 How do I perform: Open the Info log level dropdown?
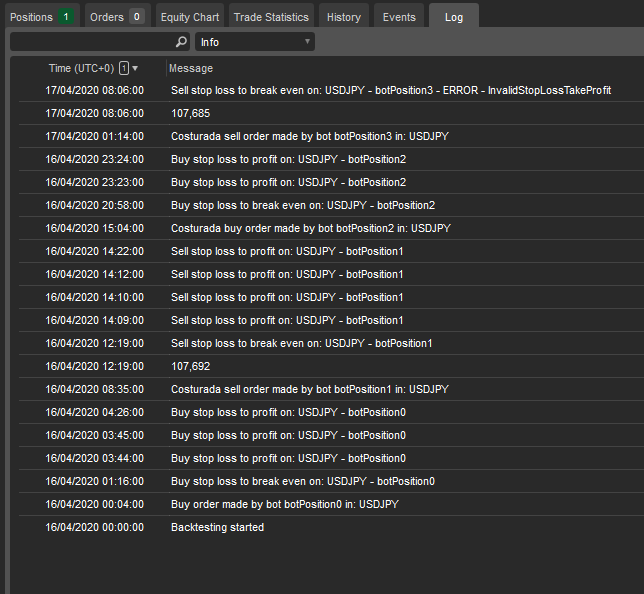pyautogui.click(x=255, y=42)
